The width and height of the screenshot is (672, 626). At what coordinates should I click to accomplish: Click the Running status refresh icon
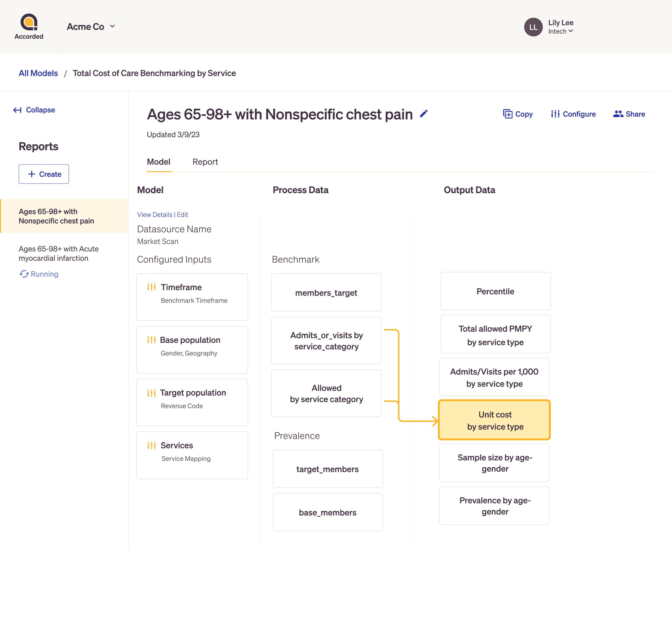pyautogui.click(x=24, y=274)
